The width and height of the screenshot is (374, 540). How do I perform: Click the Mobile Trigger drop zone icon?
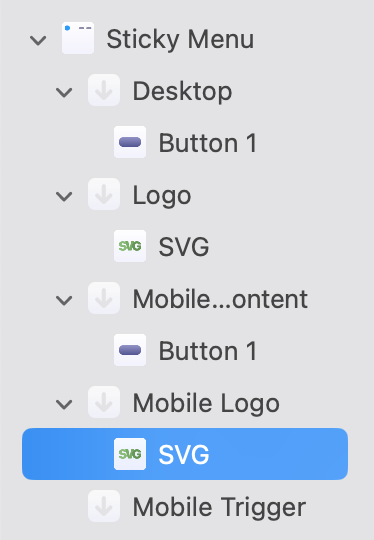coord(104,506)
